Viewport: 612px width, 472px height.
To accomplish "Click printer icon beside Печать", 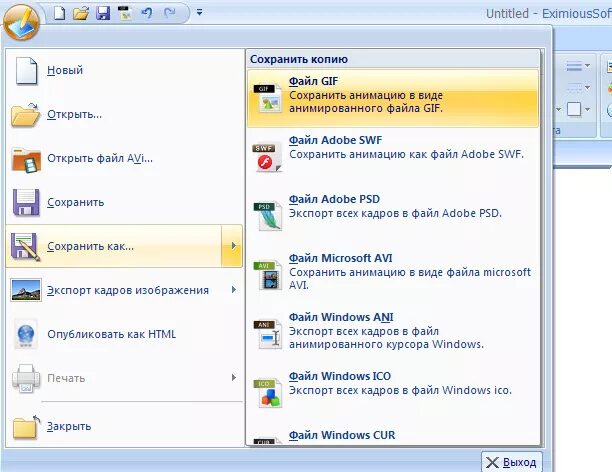I will pos(26,378).
